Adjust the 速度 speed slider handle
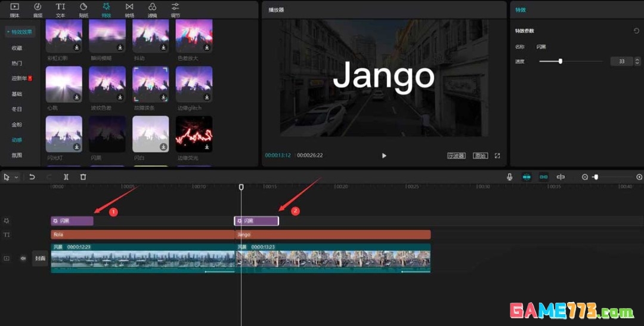This screenshot has width=644, height=326. pyautogui.click(x=560, y=61)
